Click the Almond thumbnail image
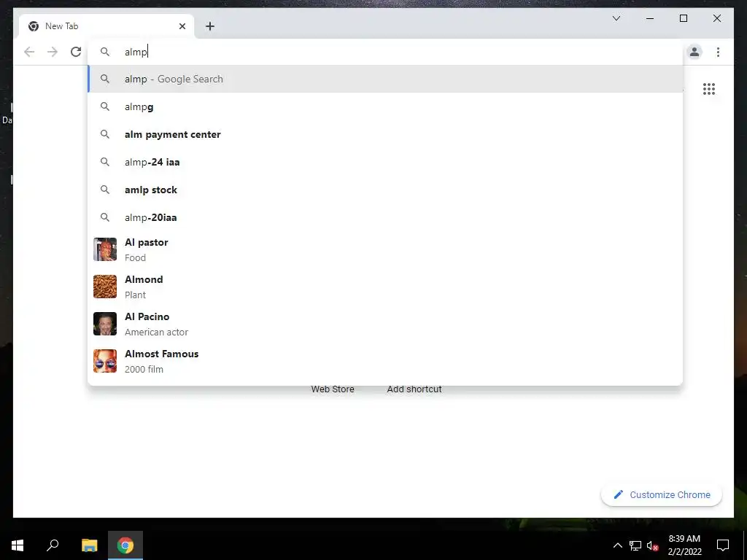The image size is (747, 560). pos(105,287)
